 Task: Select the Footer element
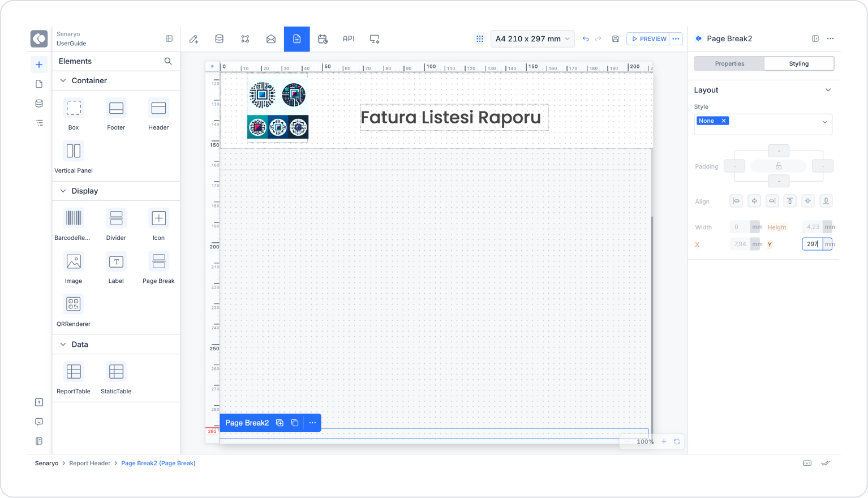tap(116, 114)
